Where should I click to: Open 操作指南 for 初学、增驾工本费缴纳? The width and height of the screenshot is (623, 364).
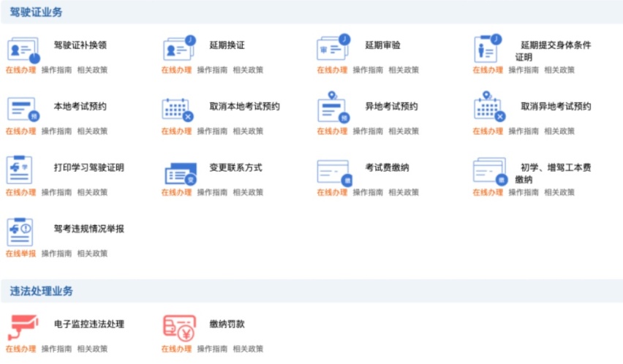[524, 192]
